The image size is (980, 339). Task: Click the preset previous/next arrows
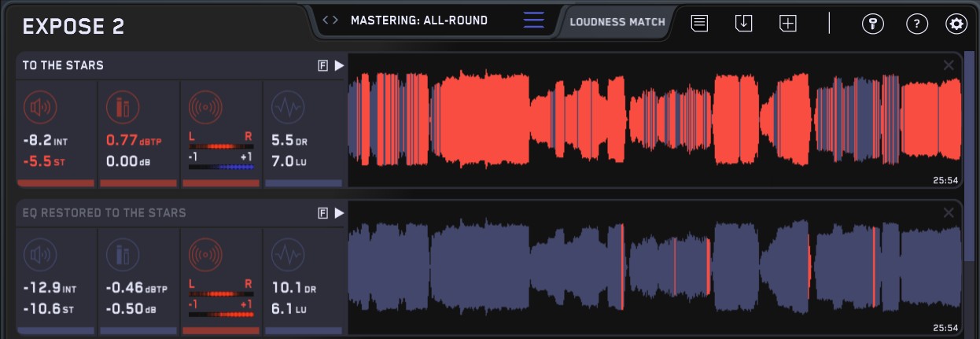[331, 20]
